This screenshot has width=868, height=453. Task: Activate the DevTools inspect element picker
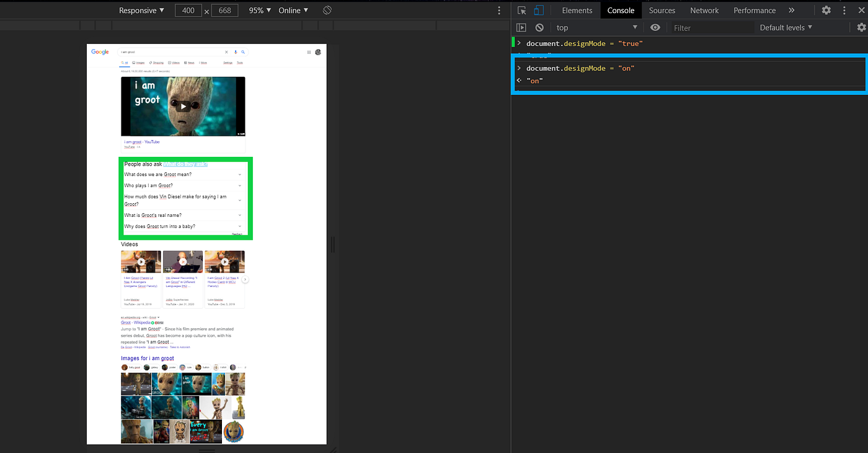pos(522,11)
